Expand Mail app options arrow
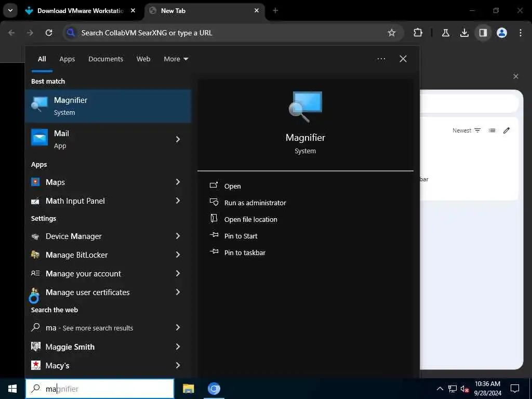This screenshot has height=399, width=532. (x=178, y=139)
